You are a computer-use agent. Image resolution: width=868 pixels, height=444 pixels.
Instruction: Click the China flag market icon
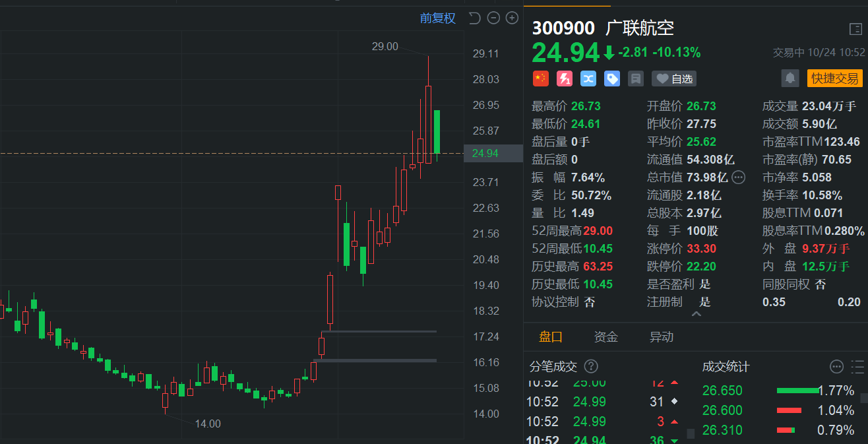pyautogui.click(x=541, y=79)
